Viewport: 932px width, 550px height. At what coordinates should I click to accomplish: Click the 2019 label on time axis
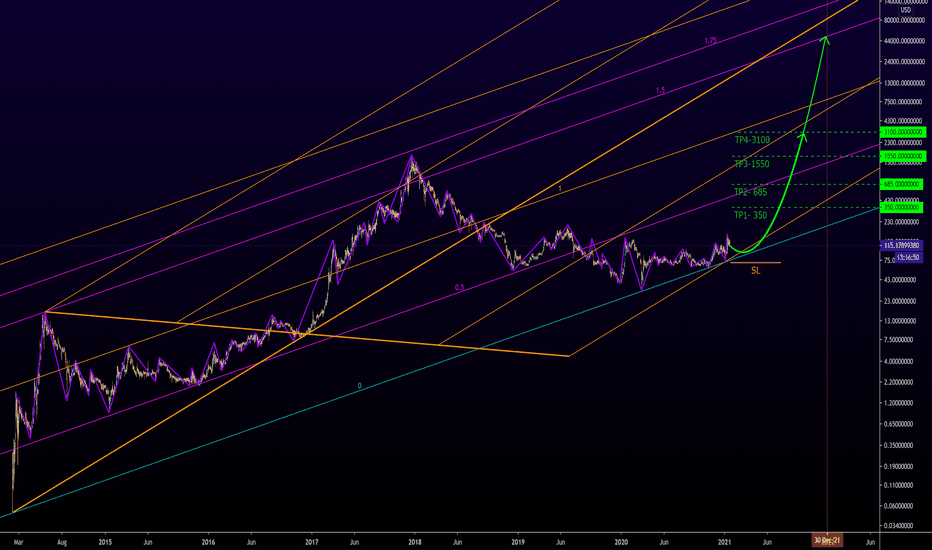click(x=518, y=542)
